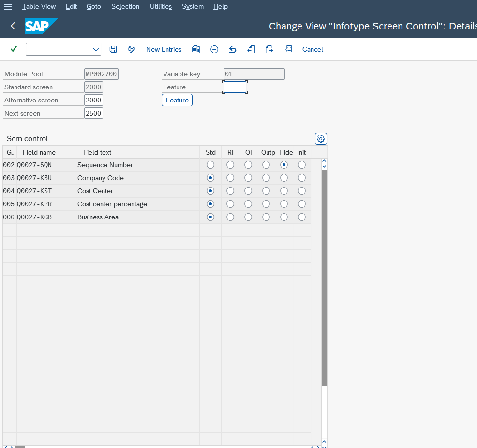Select Std for Sequence Number
The image size is (477, 448).
210,165
